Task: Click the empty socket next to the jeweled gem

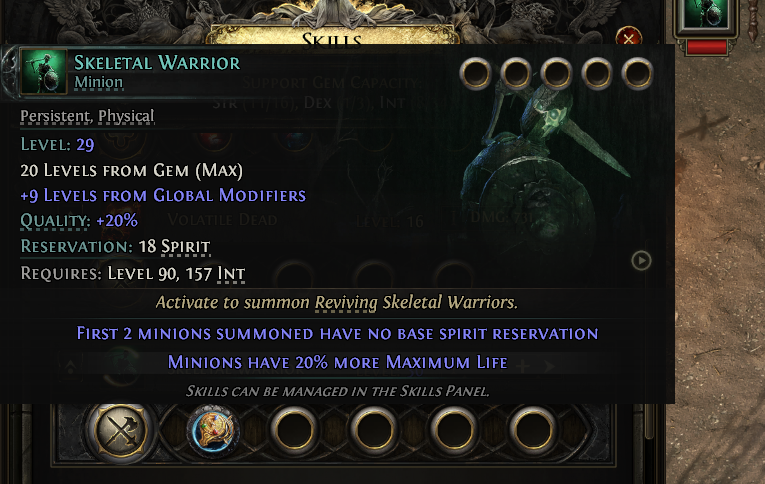Action: (294, 430)
